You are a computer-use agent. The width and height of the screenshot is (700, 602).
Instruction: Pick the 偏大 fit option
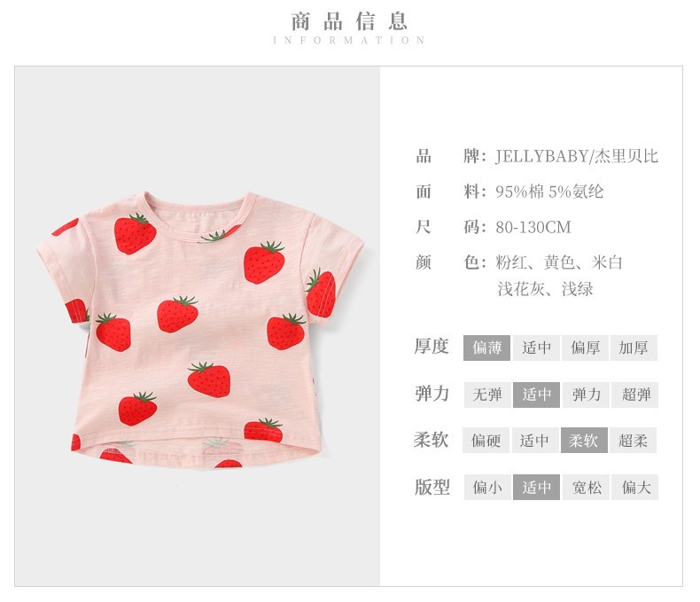point(634,488)
